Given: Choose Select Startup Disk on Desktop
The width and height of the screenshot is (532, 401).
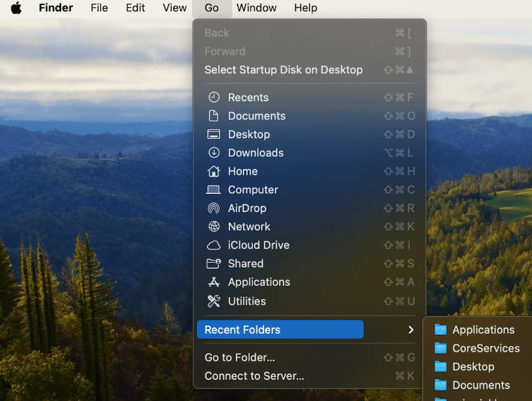Looking at the screenshot, I should click(310, 70).
